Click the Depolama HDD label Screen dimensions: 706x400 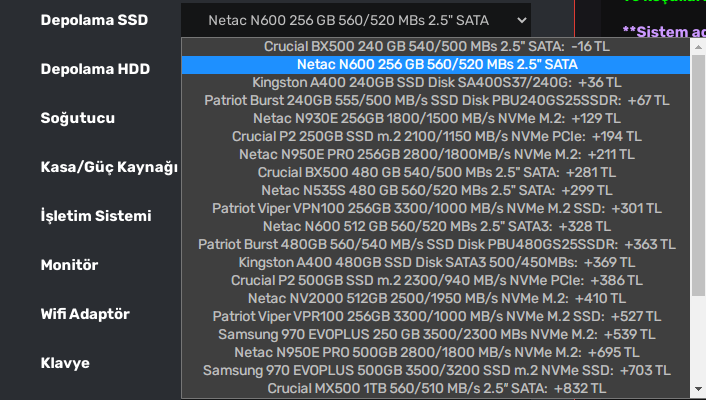[95, 69]
